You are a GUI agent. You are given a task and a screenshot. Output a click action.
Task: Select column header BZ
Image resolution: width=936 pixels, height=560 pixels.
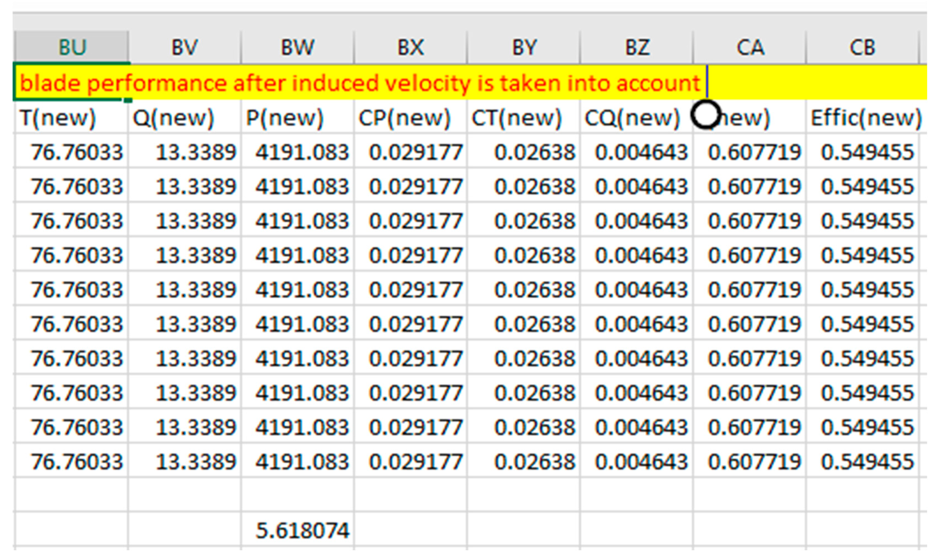(x=637, y=47)
